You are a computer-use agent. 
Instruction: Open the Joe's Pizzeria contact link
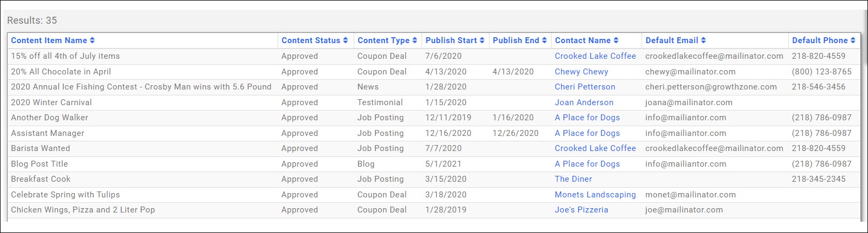coord(581,210)
